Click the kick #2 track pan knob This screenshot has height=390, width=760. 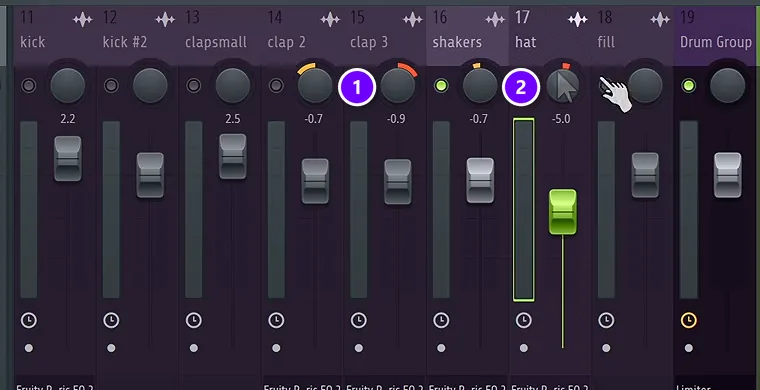pos(150,86)
